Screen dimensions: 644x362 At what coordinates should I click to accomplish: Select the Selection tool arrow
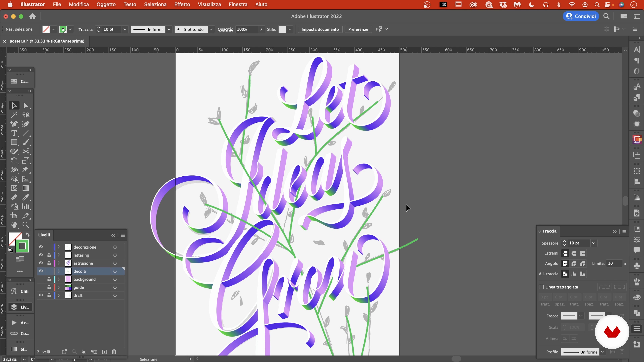[x=14, y=106]
